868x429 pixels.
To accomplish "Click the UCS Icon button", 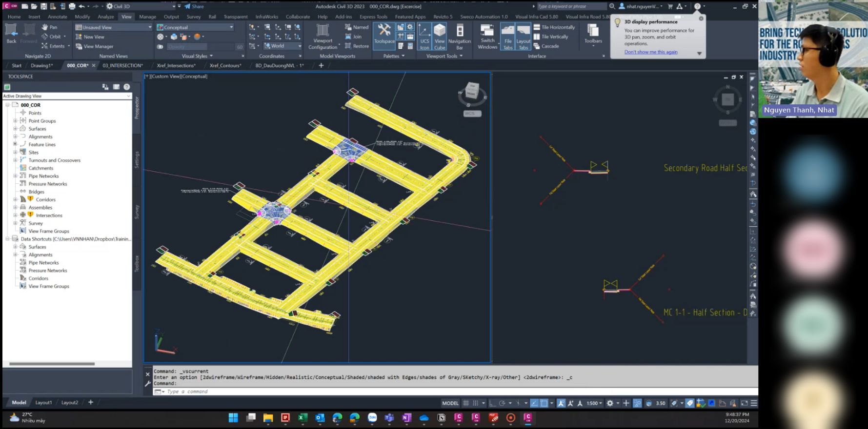I will click(x=424, y=37).
